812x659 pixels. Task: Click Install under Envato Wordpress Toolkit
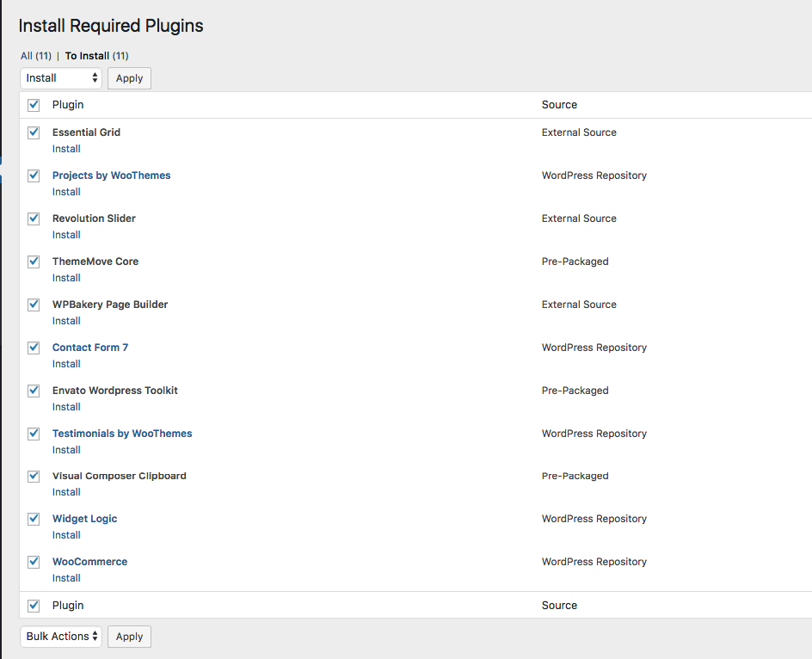pyautogui.click(x=66, y=407)
